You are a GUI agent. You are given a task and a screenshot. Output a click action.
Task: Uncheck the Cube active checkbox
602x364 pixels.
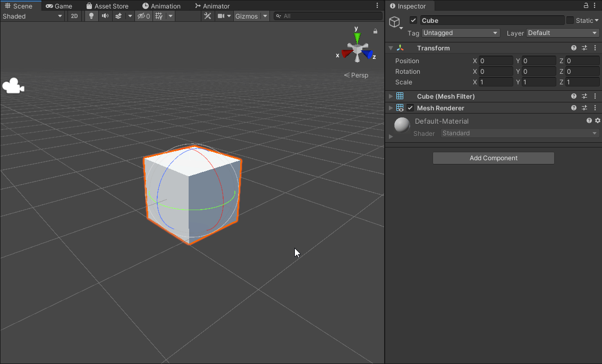413,20
